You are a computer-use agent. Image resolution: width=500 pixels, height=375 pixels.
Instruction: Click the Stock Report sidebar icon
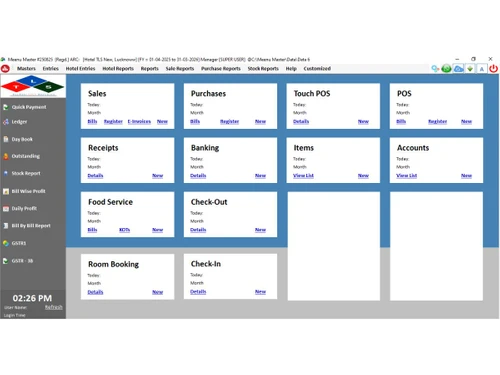click(x=6, y=173)
